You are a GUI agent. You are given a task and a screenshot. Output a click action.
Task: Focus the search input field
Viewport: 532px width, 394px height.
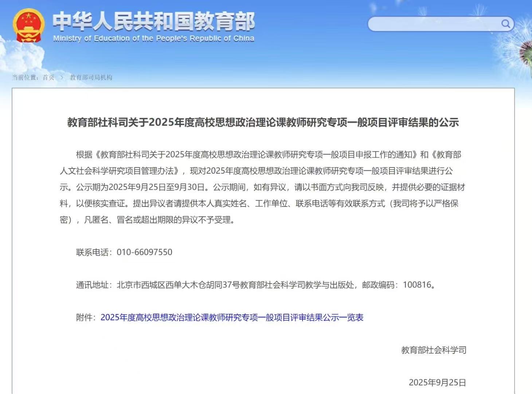434,24
